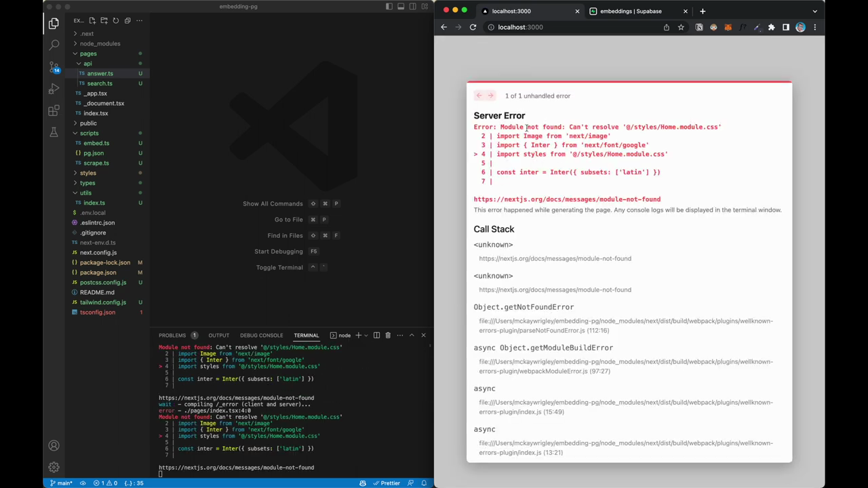This screenshot has height=488, width=868.
Task: Split the terminal pane
Action: tap(376, 335)
